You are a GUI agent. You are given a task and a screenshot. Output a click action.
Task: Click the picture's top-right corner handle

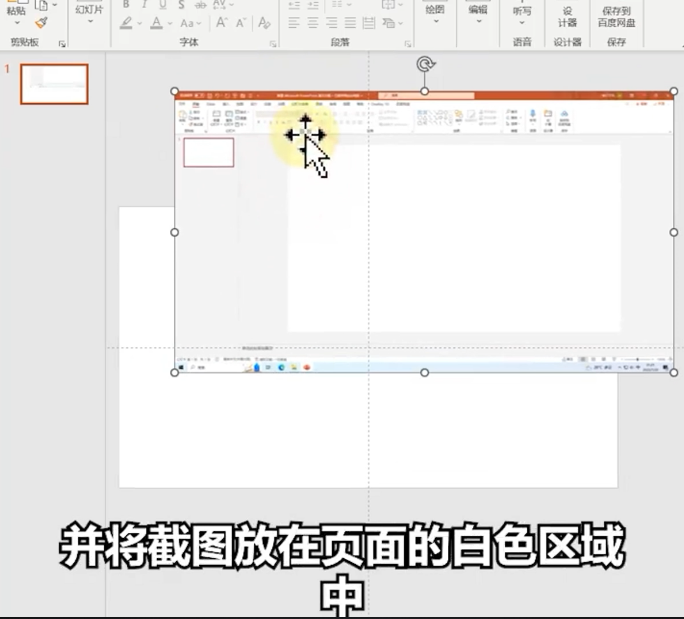674,91
